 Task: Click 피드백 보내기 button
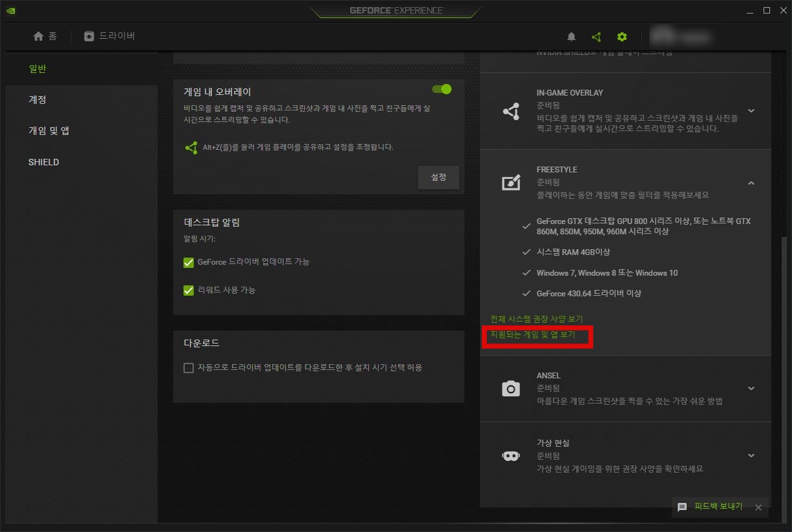pos(718,507)
